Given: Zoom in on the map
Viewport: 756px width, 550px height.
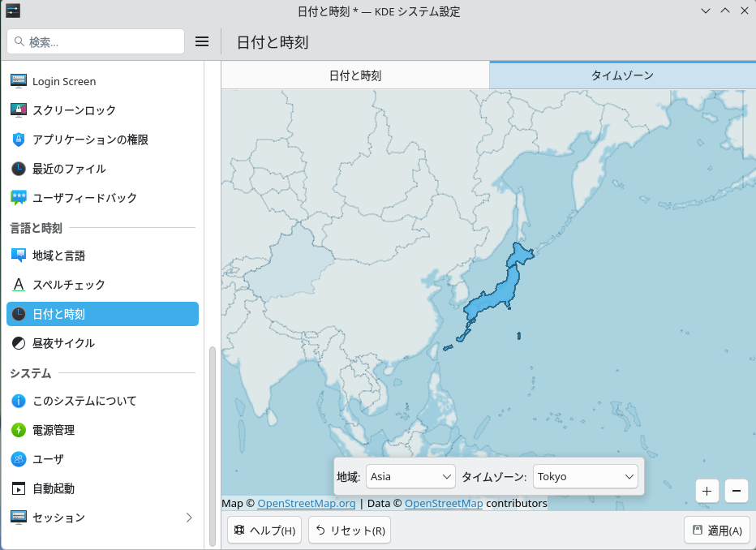Looking at the screenshot, I should point(707,491).
